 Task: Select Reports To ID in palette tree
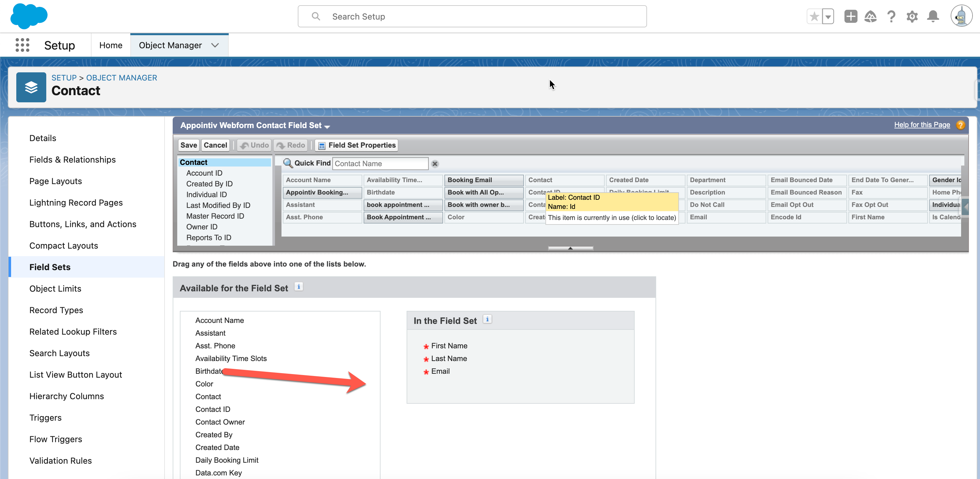tap(209, 238)
